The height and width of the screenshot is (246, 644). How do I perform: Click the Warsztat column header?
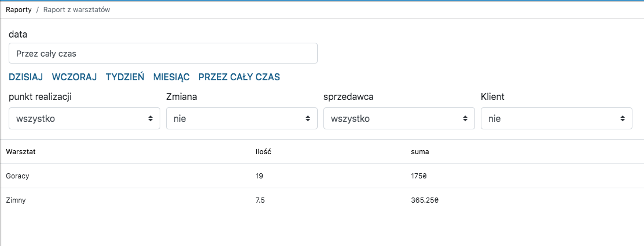[21, 152]
